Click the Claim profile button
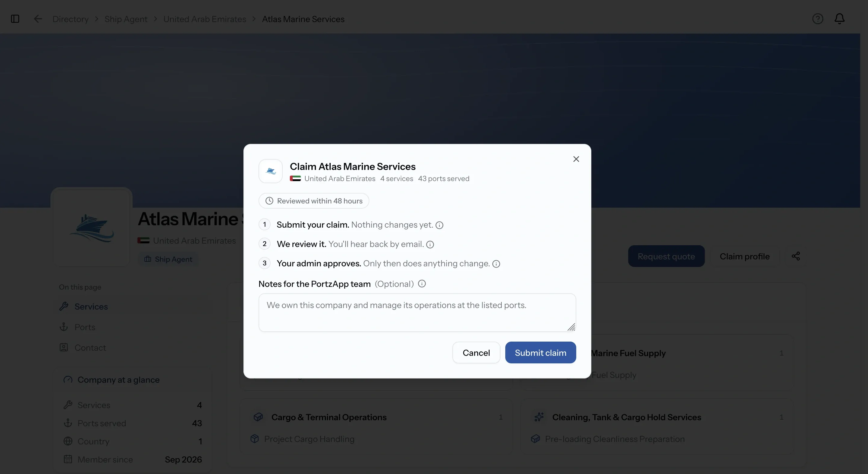 coord(745,256)
